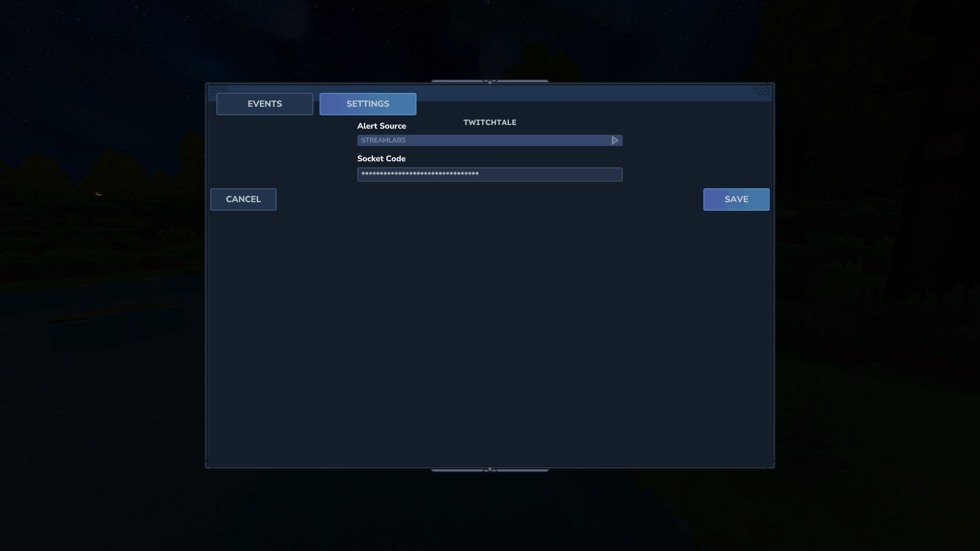This screenshot has height=551, width=980.
Task: Switch to the Events tab
Action: 264,104
